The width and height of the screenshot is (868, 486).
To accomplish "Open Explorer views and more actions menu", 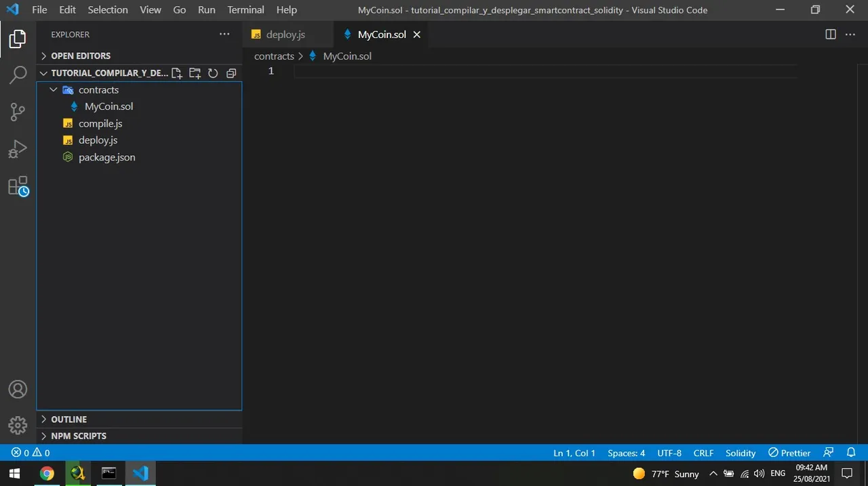I will [224, 34].
